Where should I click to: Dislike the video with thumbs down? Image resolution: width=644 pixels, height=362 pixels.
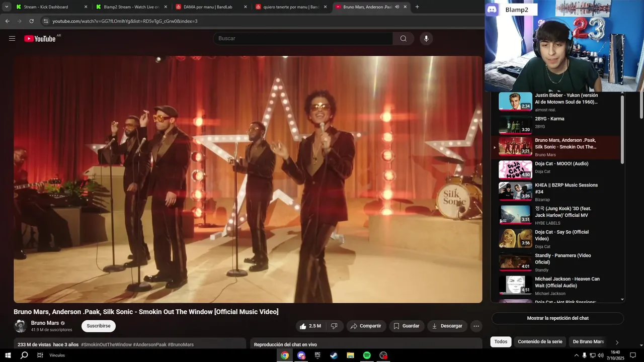334,326
